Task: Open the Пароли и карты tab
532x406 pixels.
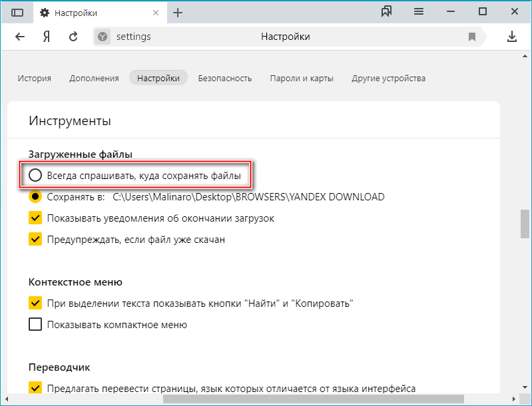Action: point(302,79)
